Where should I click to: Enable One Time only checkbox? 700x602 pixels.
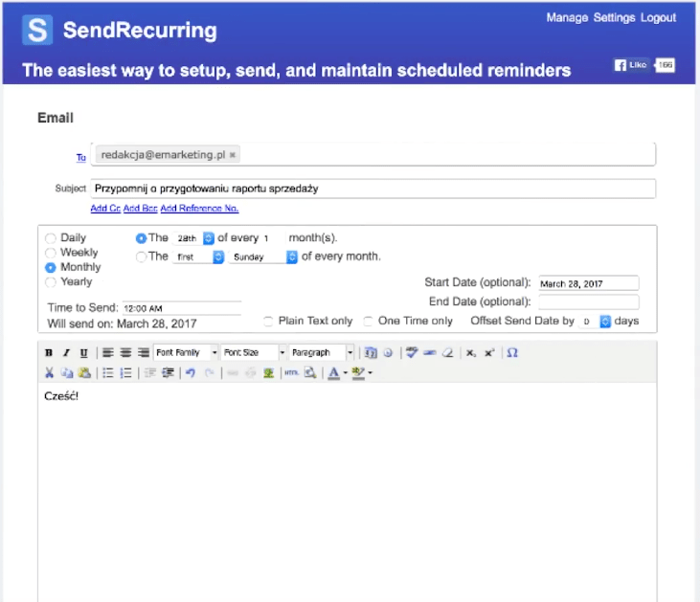click(x=369, y=321)
